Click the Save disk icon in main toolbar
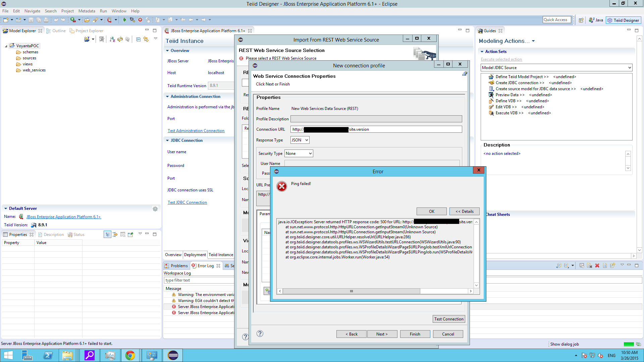 [31, 20]
